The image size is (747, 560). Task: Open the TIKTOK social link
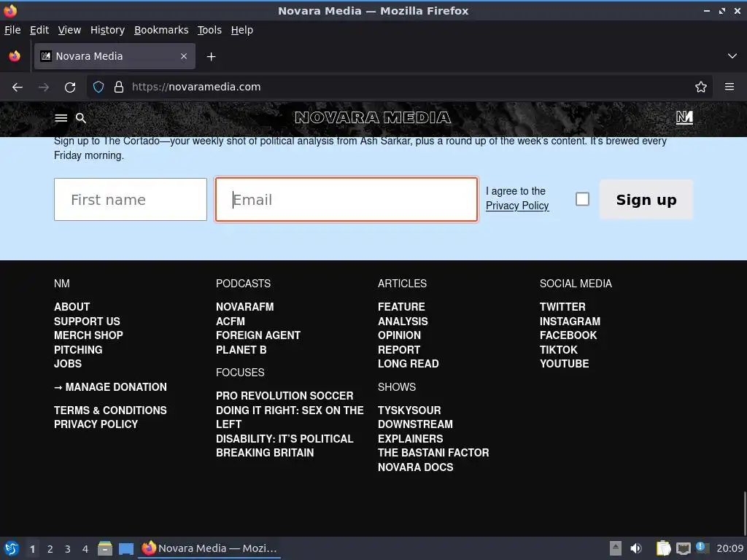[x=558, y=350]
